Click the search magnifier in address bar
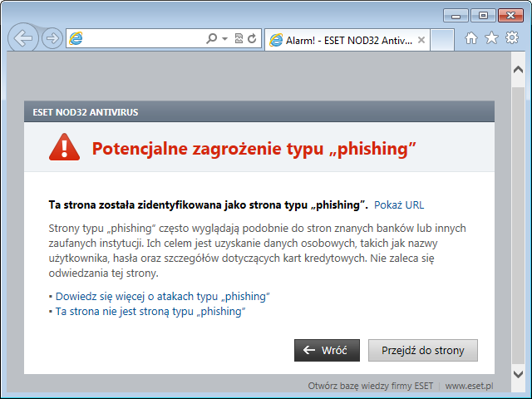532x399 pixels. pyautogui.click(x=211, y=38)
